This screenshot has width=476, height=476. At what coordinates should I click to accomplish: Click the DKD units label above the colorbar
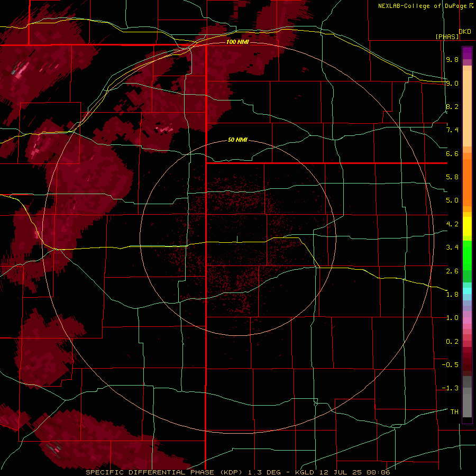[x=465, y=32]
